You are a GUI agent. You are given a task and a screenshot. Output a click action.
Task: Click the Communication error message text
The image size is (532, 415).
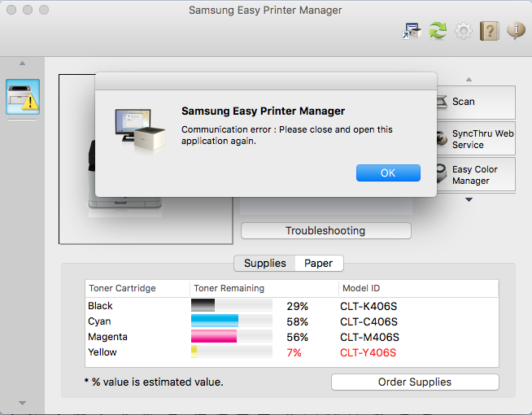point(286,135)
